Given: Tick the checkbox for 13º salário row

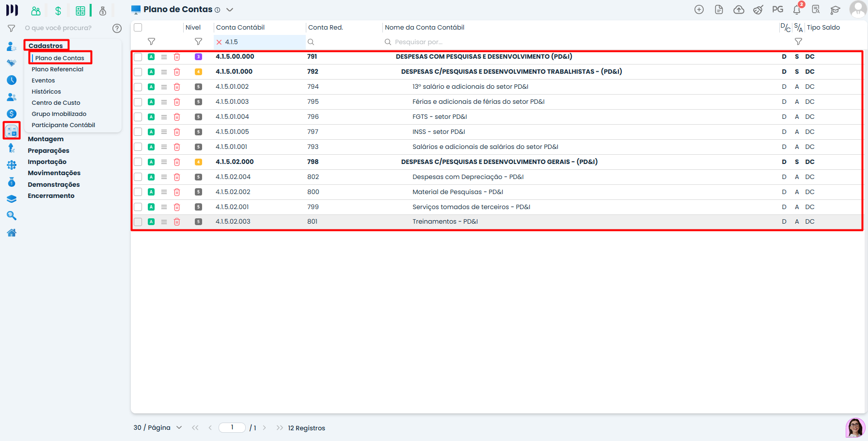Looking at the screenshot, I should pos(138,87).
